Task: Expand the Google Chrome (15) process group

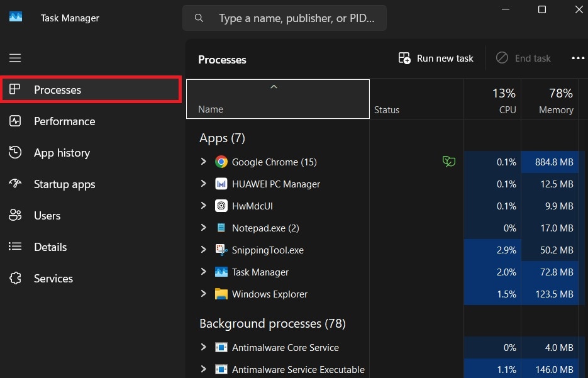Action: tap(204, 162)
